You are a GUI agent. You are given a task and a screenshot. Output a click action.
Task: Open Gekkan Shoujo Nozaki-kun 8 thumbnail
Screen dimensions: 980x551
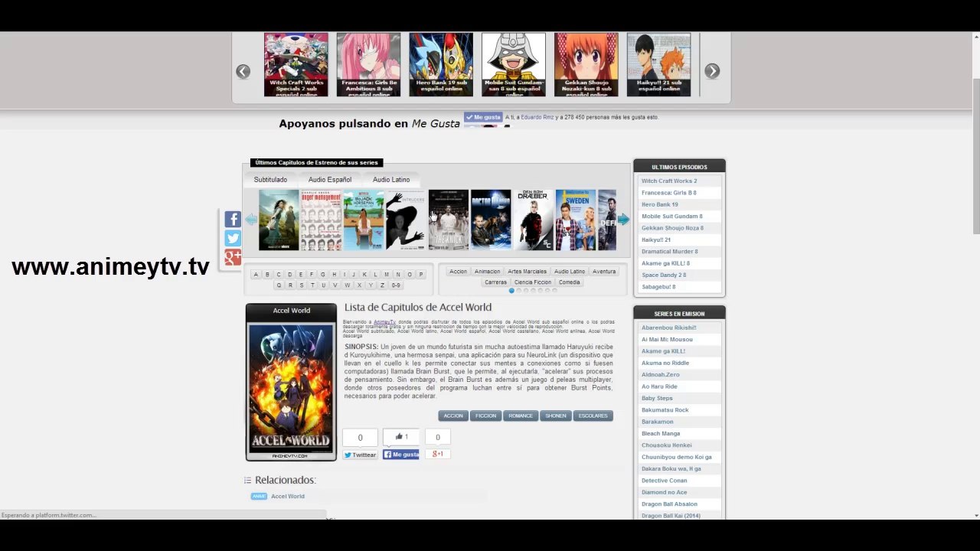click(x=586, y=64)
